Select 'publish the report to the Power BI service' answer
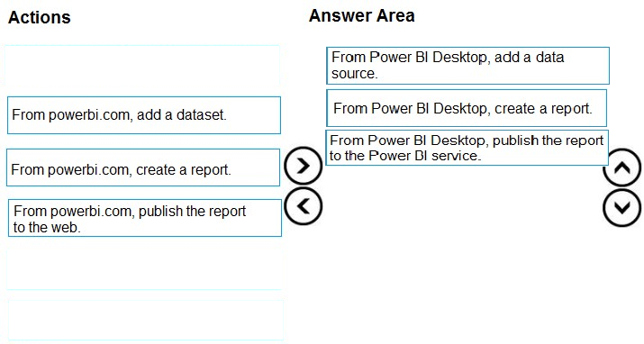This screenshot has width=644, height=344. pyautogui.click(x=467, y=148)
